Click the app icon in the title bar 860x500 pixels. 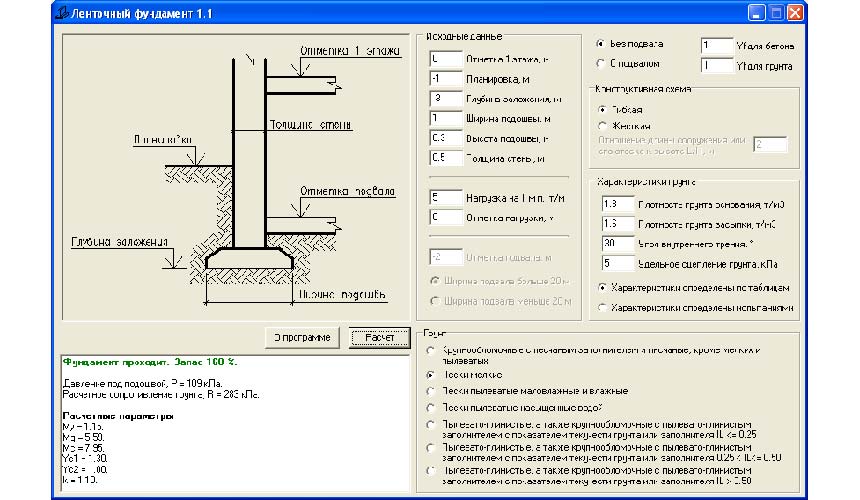coord(65,14)
